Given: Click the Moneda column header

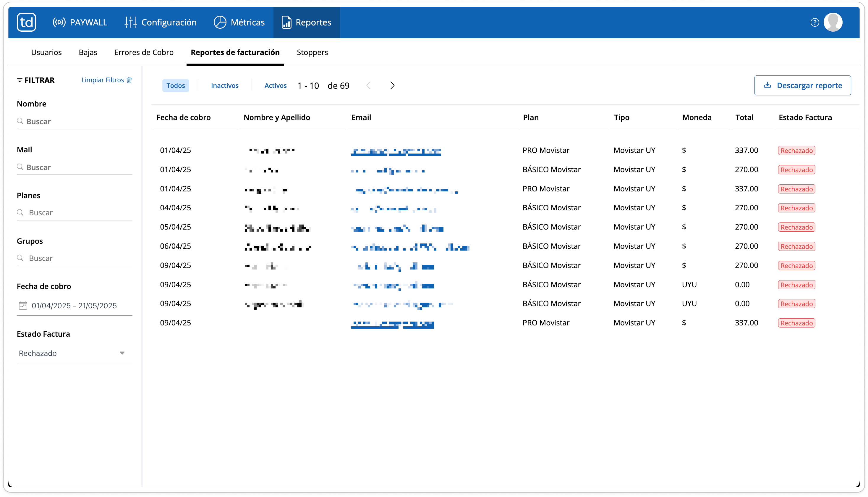Looking at the screenshot, I should tap(697, 117).
